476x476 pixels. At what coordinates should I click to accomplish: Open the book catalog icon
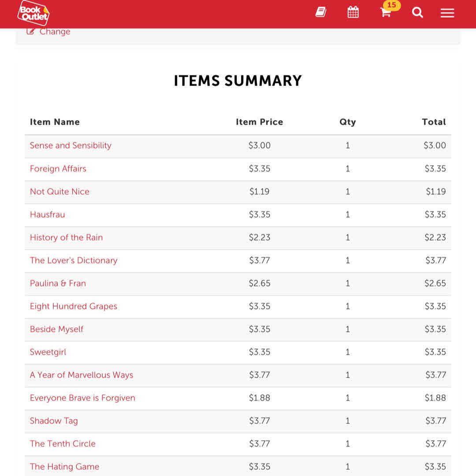click(321, 12)
